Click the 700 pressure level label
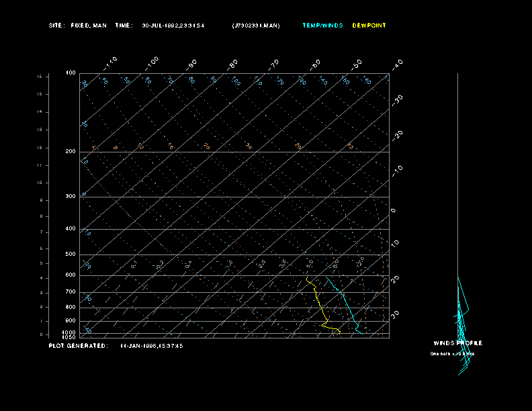This screenshot has height=411, width=532. [x=71, y=292]
